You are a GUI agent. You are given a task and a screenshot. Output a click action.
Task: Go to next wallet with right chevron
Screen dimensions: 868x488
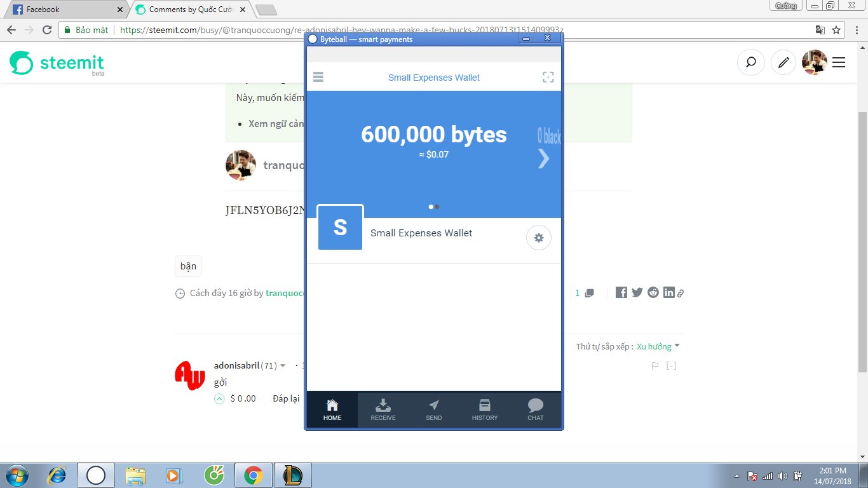click(x=543, y=158)
